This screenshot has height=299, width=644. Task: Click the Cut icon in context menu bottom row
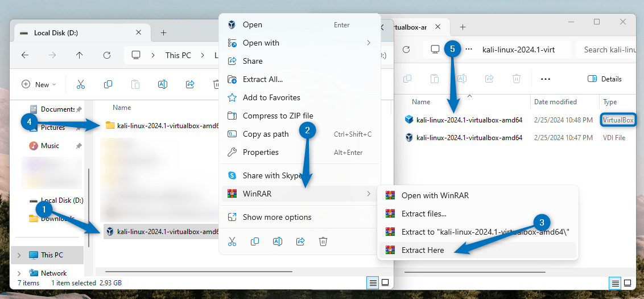(232, 241)
